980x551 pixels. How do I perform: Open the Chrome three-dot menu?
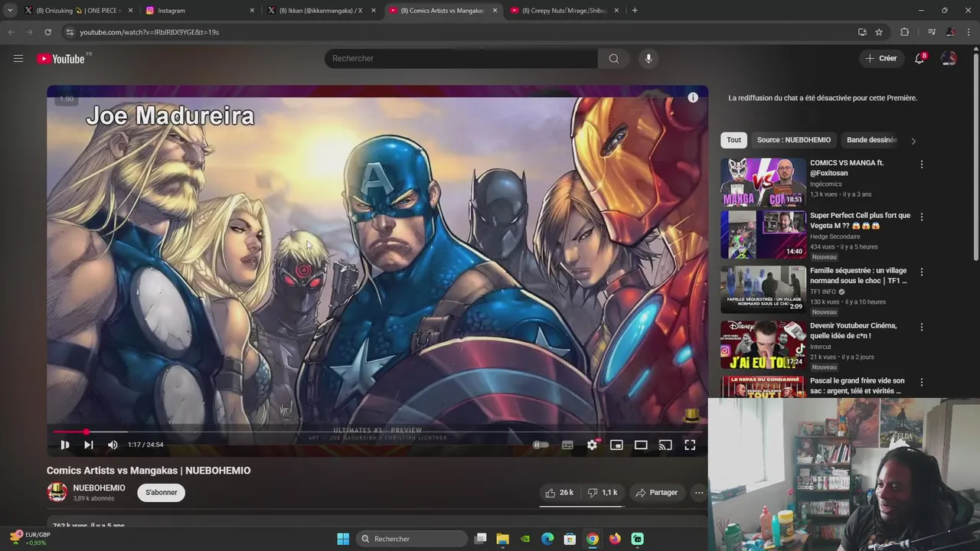coord(969,32)
